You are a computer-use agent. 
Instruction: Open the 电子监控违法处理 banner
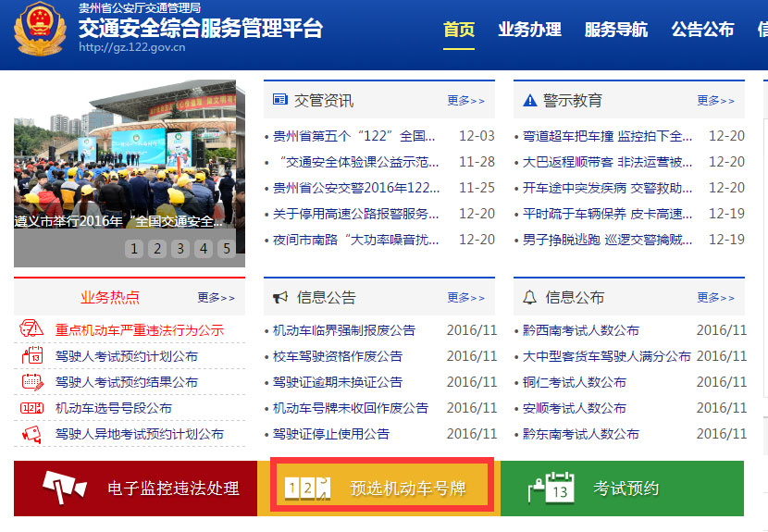pyautogui.click(x=135, y=488)
